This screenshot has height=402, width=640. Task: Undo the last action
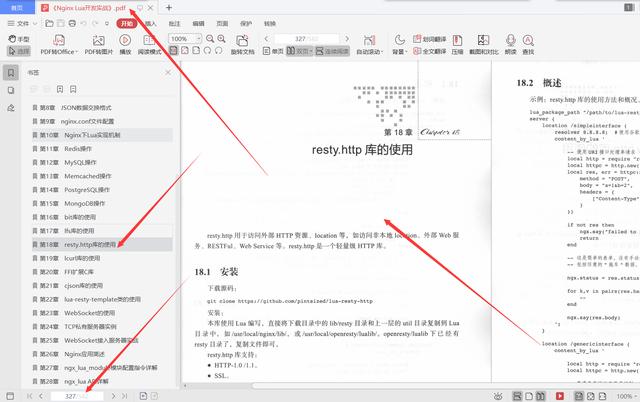coord(84,24)
